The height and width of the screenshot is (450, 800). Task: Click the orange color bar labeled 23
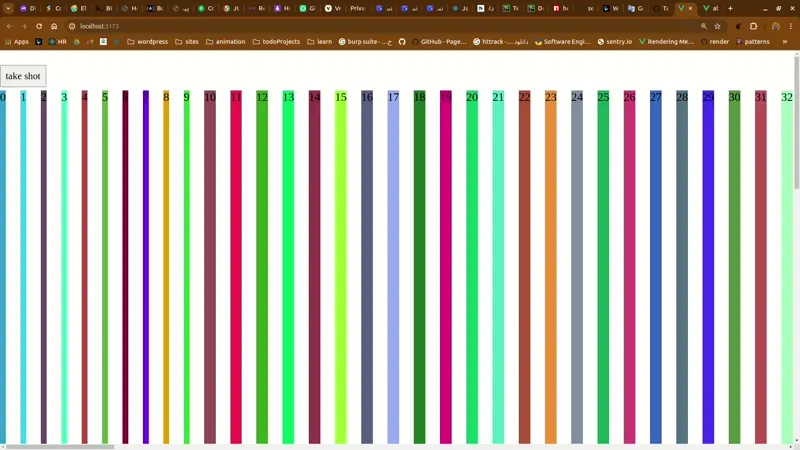click(551, 266)
